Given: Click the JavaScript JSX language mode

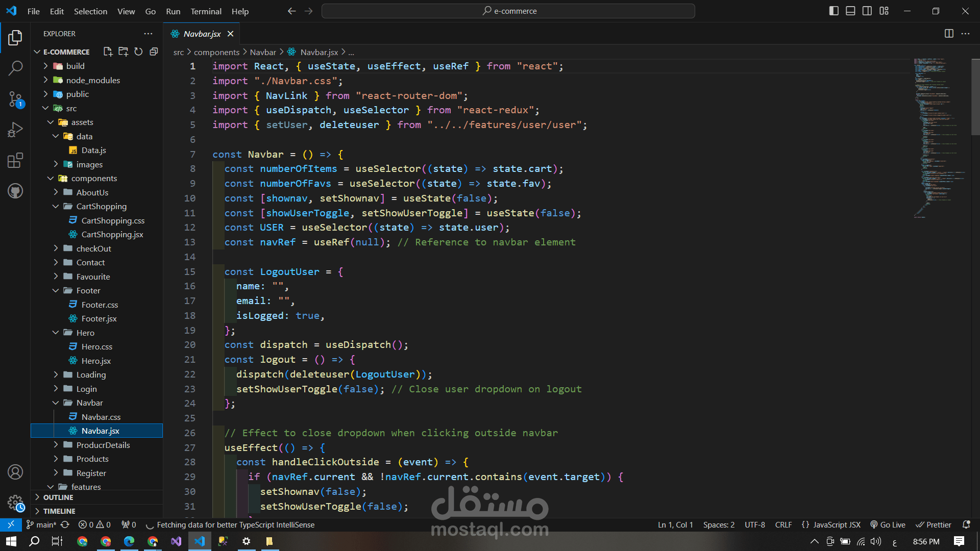Looking at the screenshot, I should (x=831, y=524).
